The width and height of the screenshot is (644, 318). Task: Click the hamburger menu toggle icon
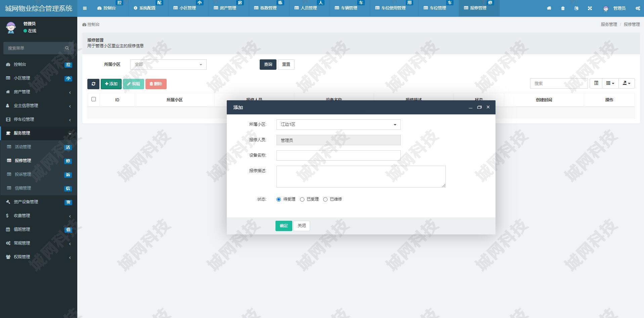pyautogui.click(x=85, y=8)
